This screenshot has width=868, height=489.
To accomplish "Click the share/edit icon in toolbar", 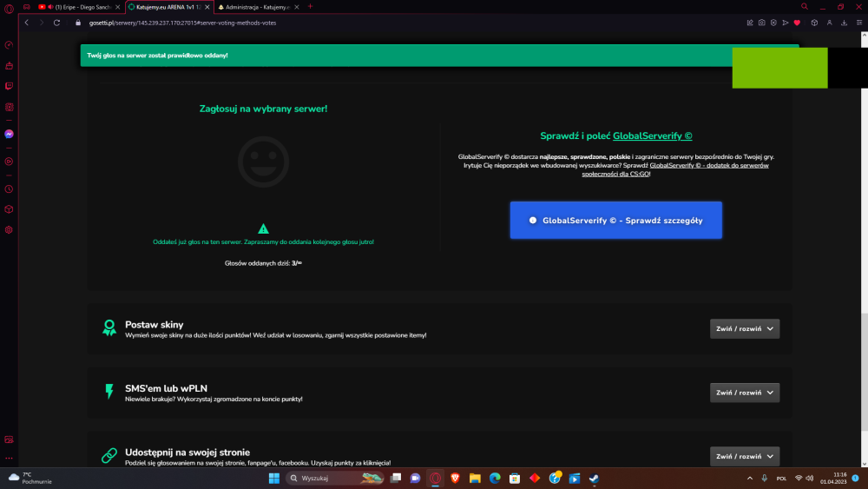I will tap(750, 23).
